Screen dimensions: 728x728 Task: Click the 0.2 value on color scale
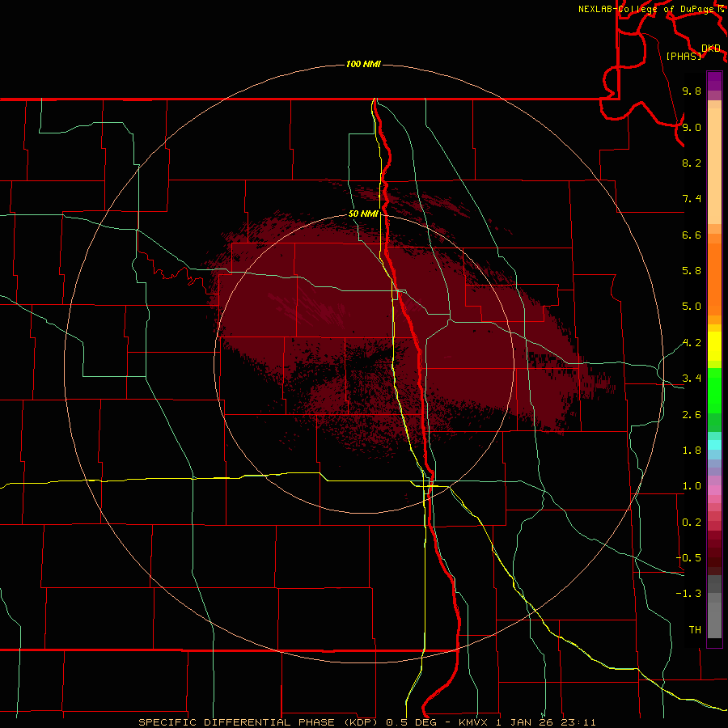pos(692,523)
